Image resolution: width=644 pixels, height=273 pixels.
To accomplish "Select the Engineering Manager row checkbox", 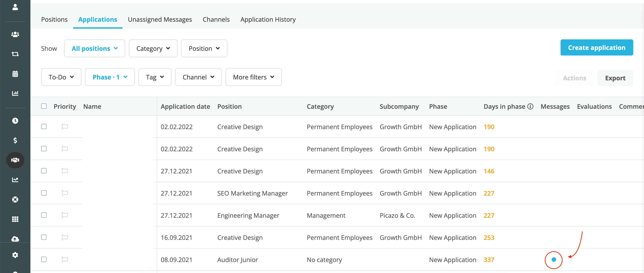I will point(44,215).
